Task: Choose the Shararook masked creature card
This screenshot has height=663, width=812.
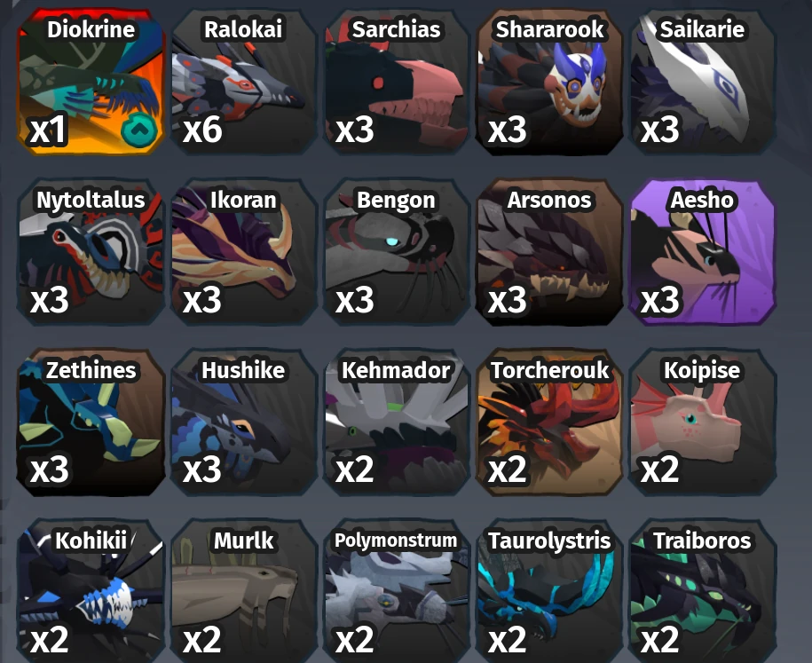Action: (x=549, y=82)
